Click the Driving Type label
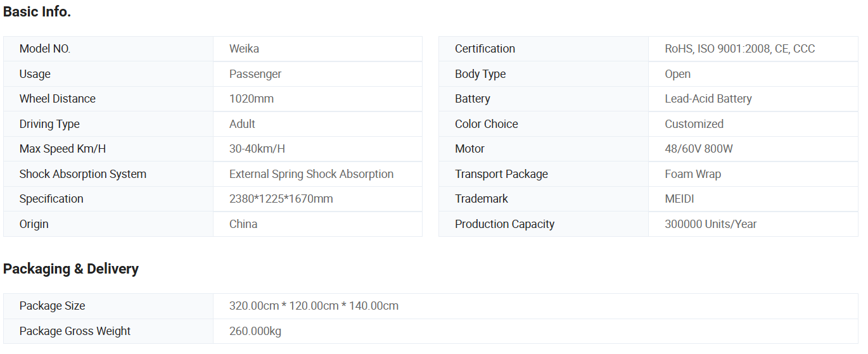868x354 pixels. (x=49, y=124)
